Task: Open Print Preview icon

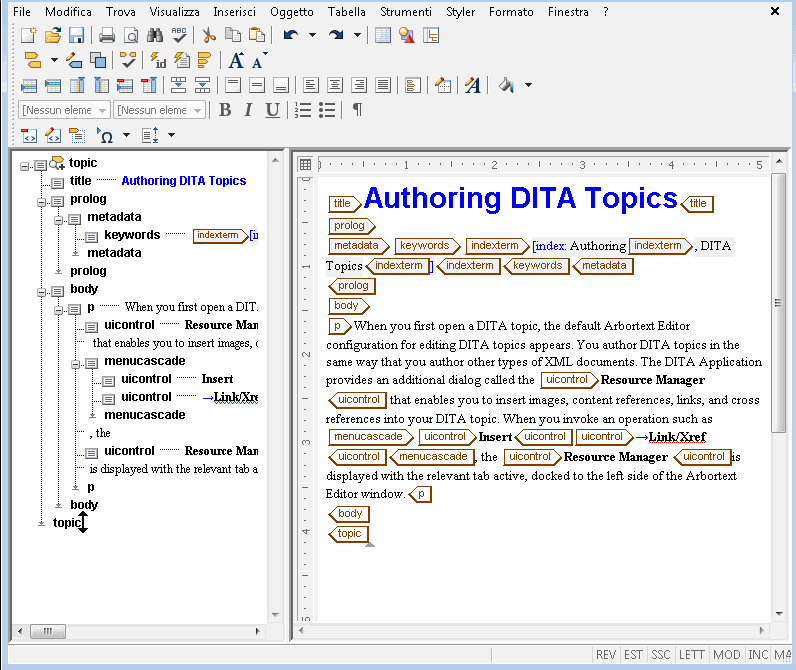Action: 131,35
